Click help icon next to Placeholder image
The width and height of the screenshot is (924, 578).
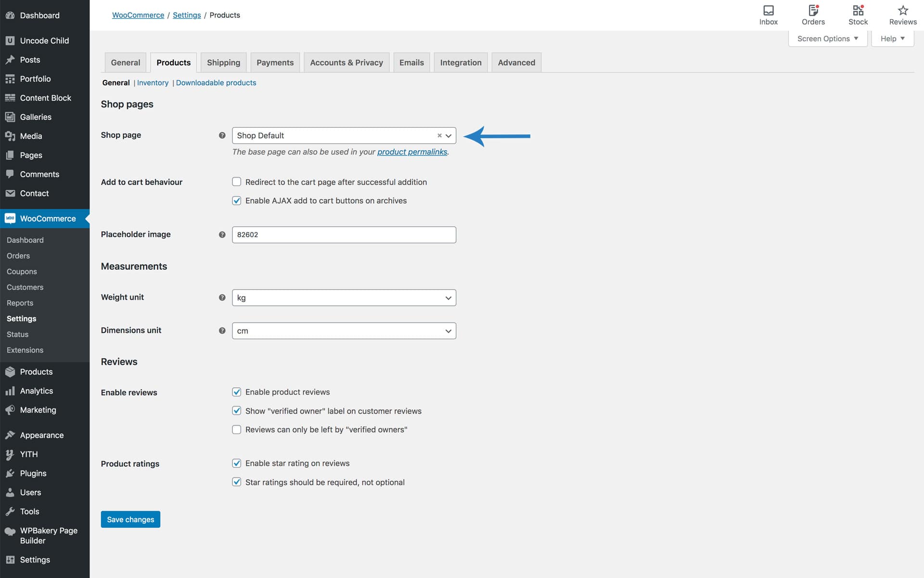pyautogui.click(x=222, y=235)
